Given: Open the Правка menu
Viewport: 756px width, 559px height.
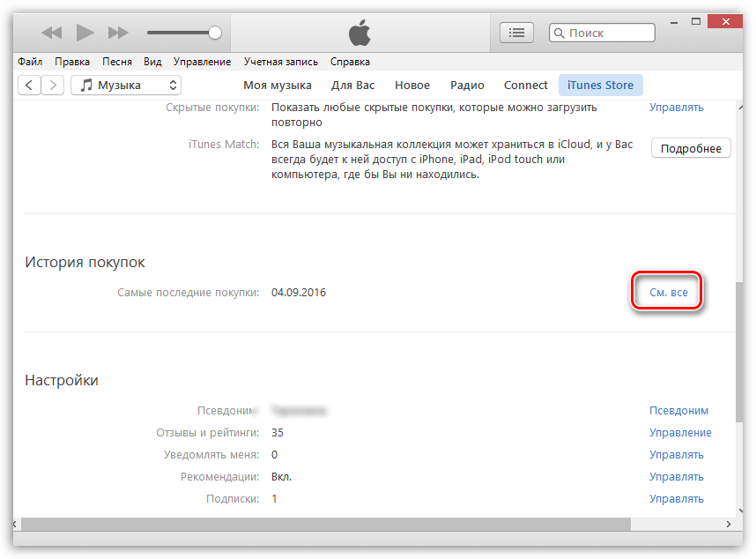Looking at the screenshot, I should (x=72, y=62).
